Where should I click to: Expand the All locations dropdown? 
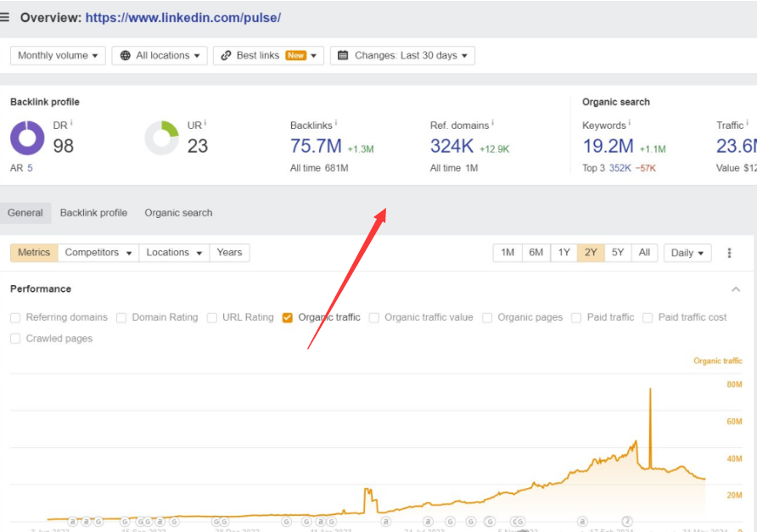coord(160,56)
